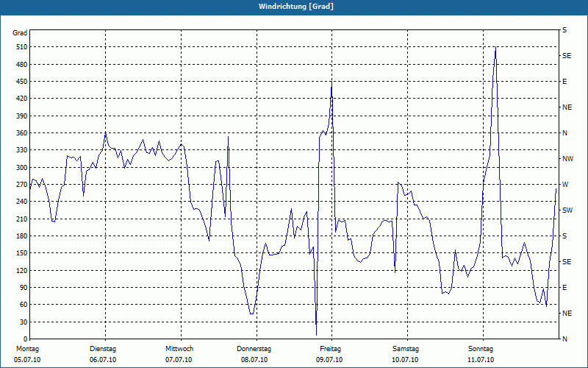Click the "N" compass label beside the 0 gridline
The height and width of the screenshot is (368, 588).
(564, 339)
